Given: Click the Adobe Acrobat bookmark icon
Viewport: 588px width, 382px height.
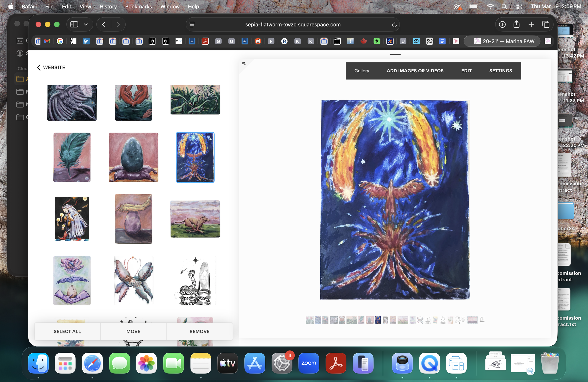Looking at the screenshot, I should click(205, 41).
